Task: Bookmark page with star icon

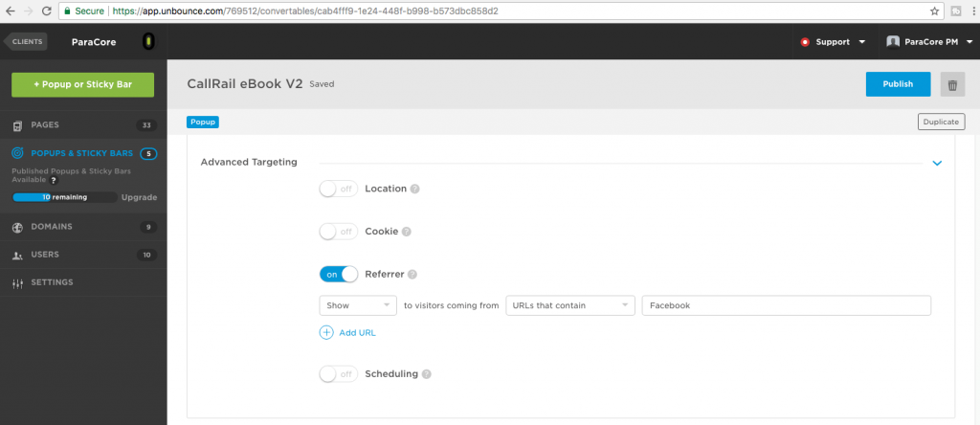Action: (x=934, y=11)
